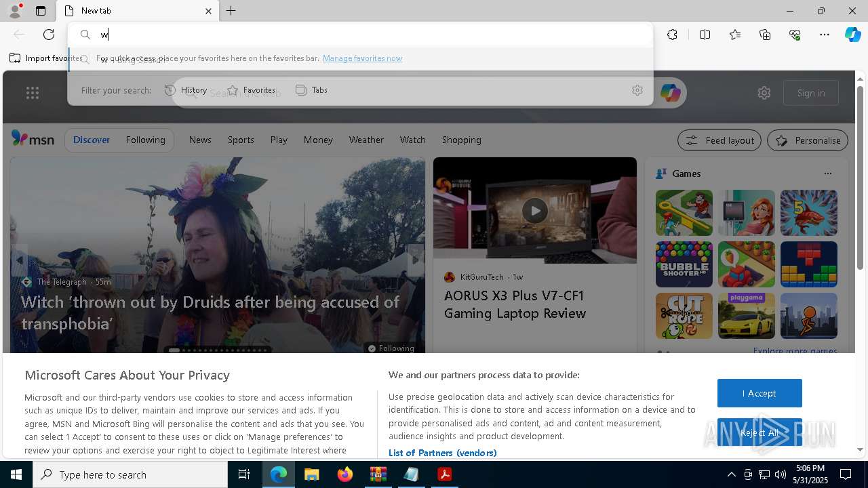Viewport: 868px width, 488px height.
Task: Reject all cookies
Action: tap(759, 432)
